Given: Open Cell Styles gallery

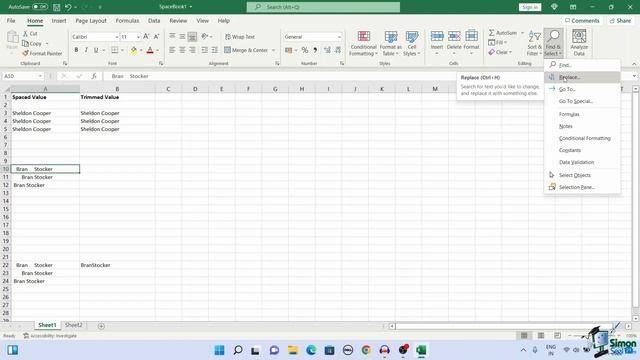Looking at the screenshot, I should [411, 43].
